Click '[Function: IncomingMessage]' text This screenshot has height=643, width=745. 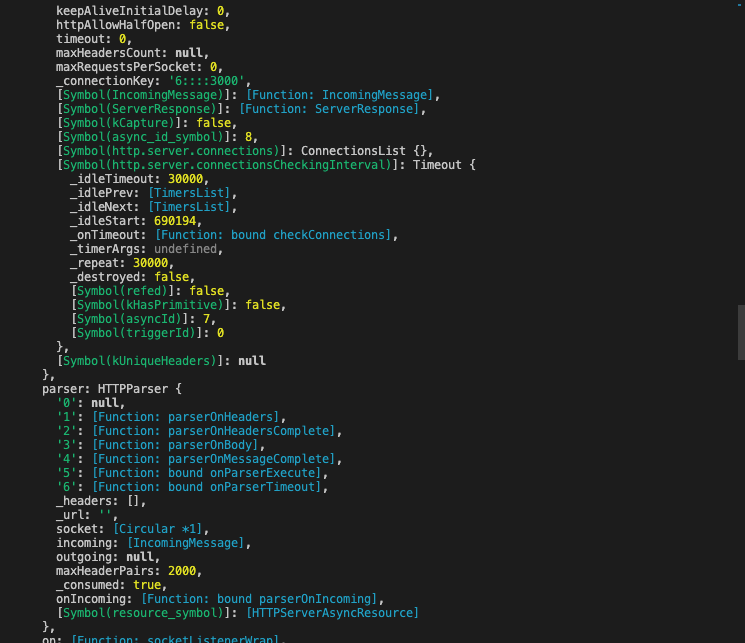coord(339,95)
